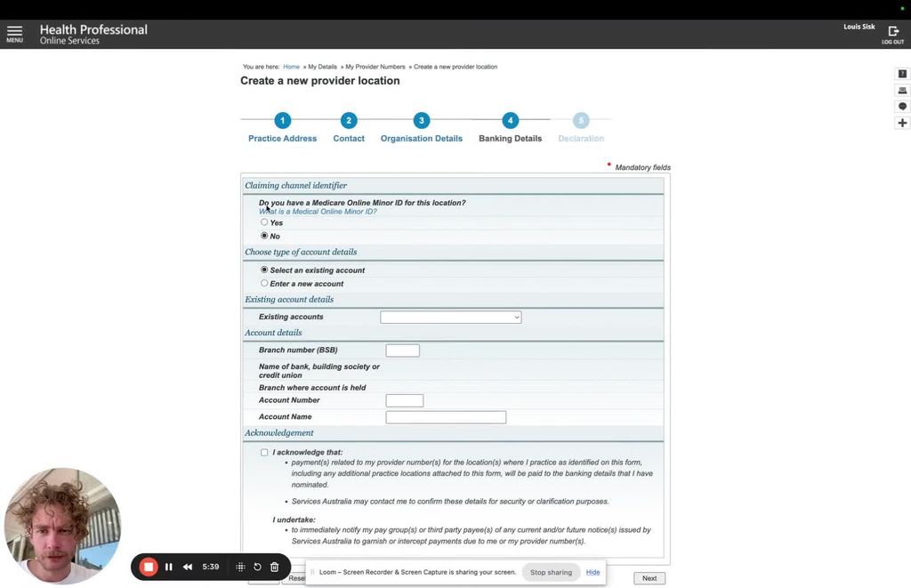
Task: Click Health Professional Online Services logo
Action: click(93, 34)
